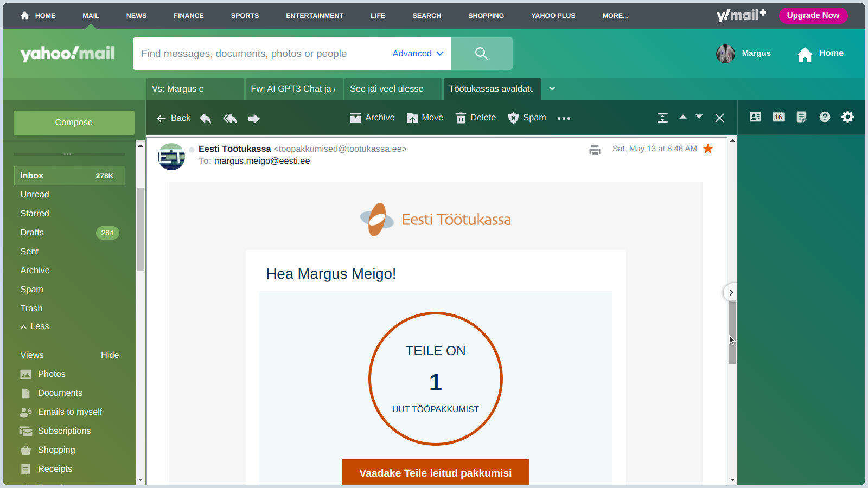Open the Contacts card icon
Image resolution: width=868 pixels, height=488 pixels.
(755, 117)
